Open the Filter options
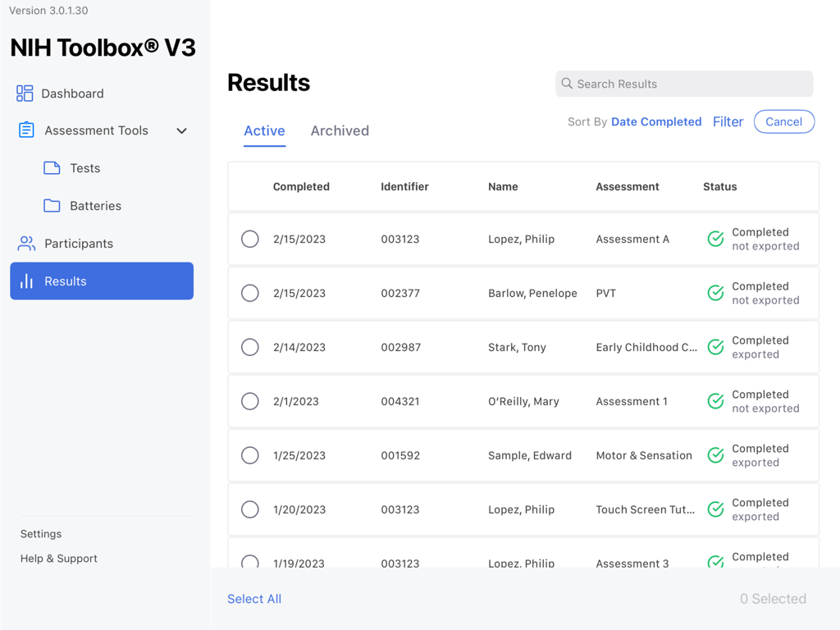 [728, 121]
